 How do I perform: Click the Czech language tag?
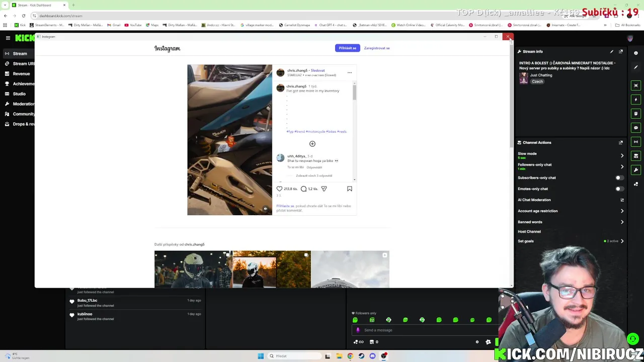537,81
